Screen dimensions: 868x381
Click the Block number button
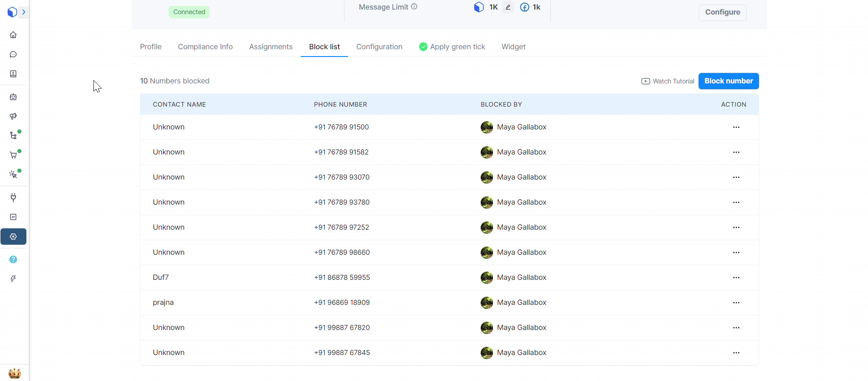[x=728, y=81]
